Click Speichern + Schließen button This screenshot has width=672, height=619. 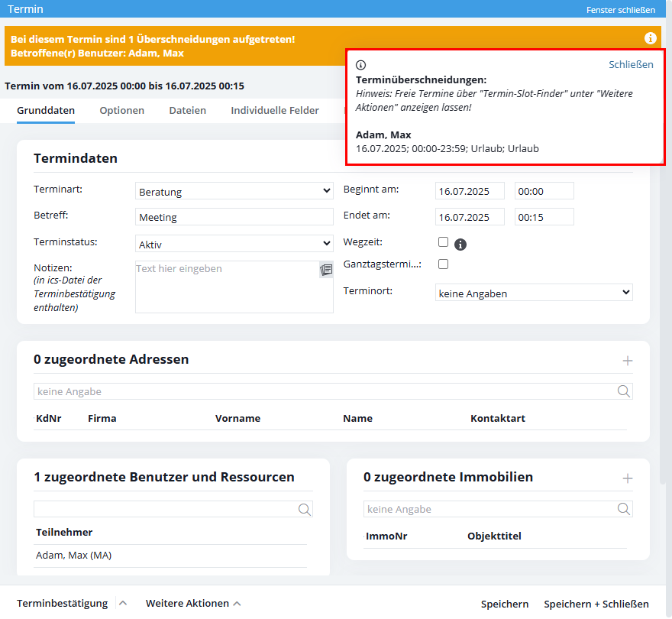596,604
